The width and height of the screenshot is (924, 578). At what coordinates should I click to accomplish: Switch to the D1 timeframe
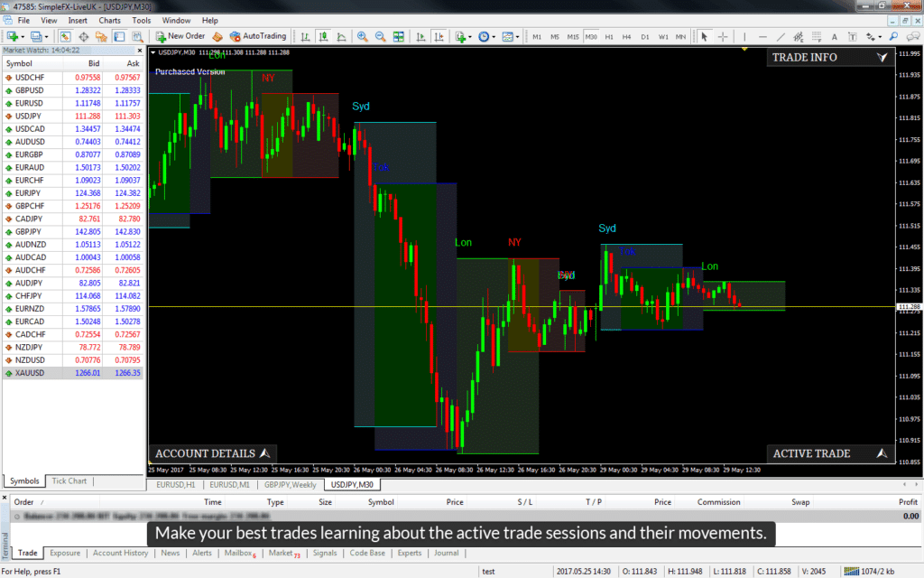(x=644, y=37)
